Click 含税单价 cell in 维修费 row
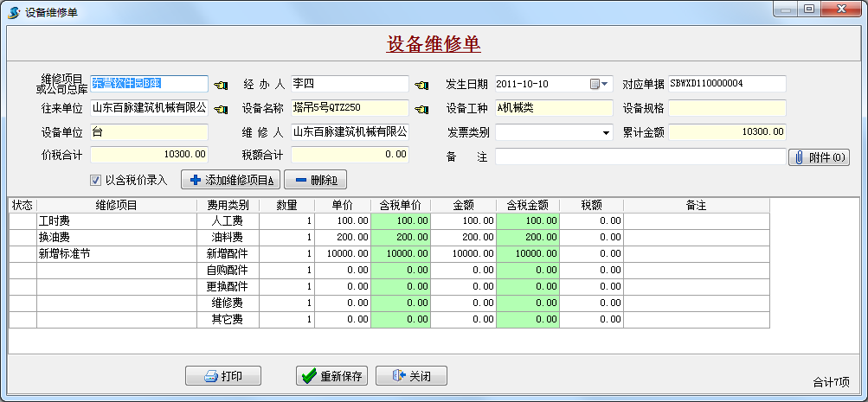The image size is (868, 402). 401,303
